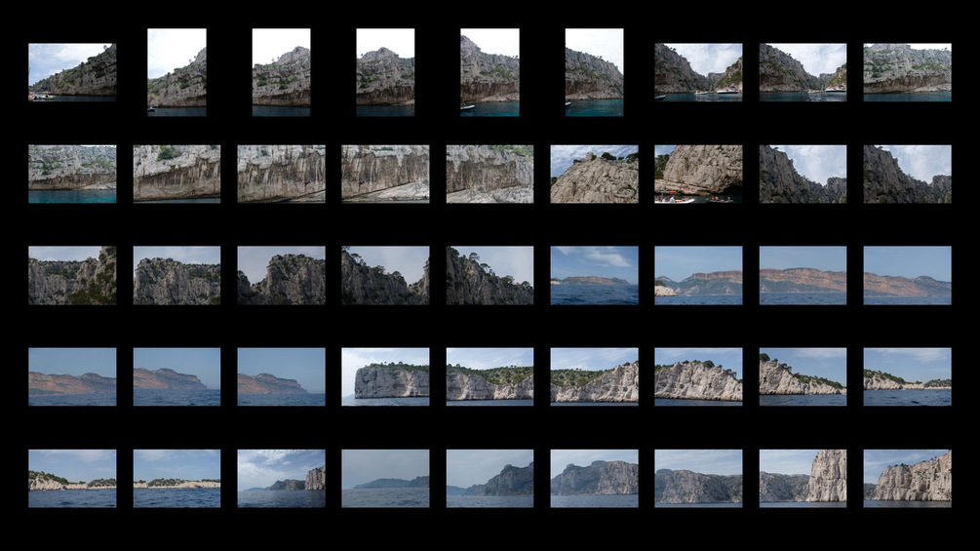Open first photo in the third row
Screen dimensions: 980x551
pyautogui.click(x=72, y=275)
